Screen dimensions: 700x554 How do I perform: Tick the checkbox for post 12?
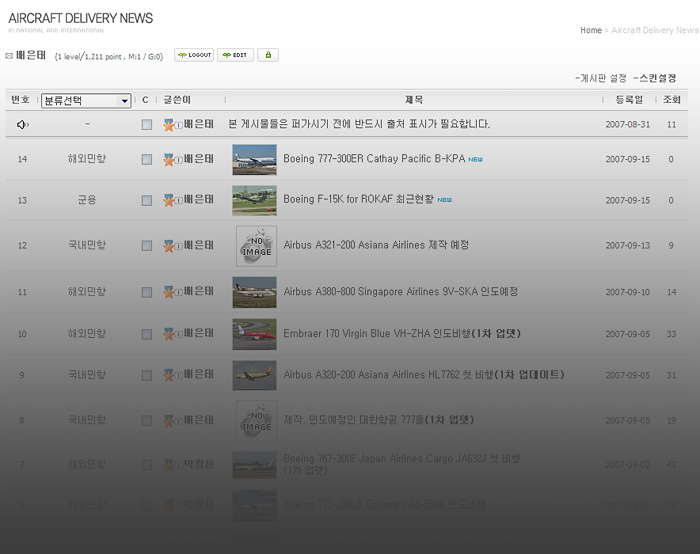pos(146,246)
